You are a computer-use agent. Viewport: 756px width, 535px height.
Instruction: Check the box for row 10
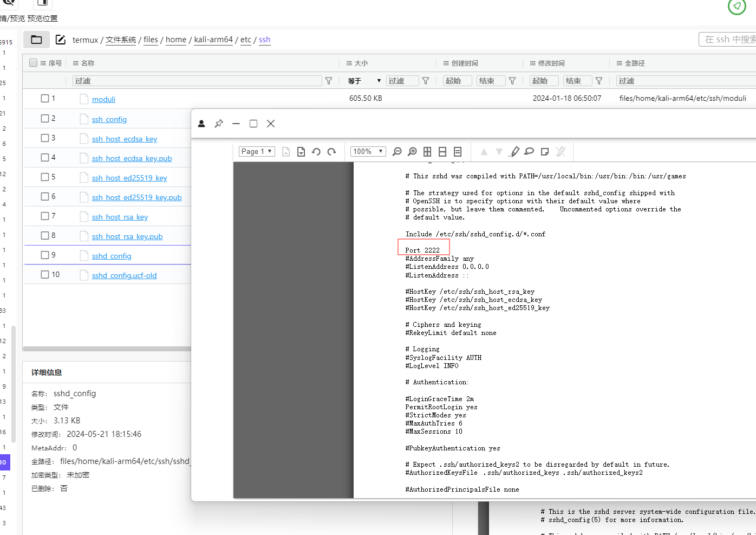point(45,274)
